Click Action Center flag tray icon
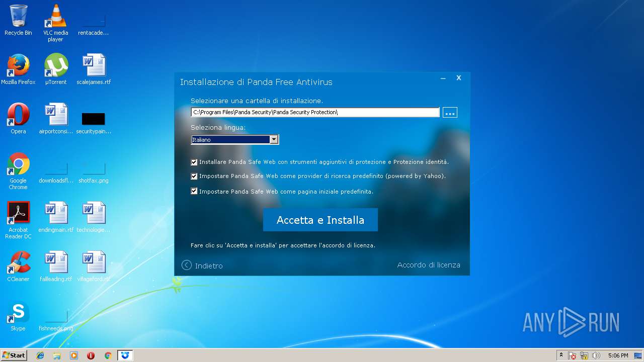Screen dimensions: 644x362 (x=572, y=355)
